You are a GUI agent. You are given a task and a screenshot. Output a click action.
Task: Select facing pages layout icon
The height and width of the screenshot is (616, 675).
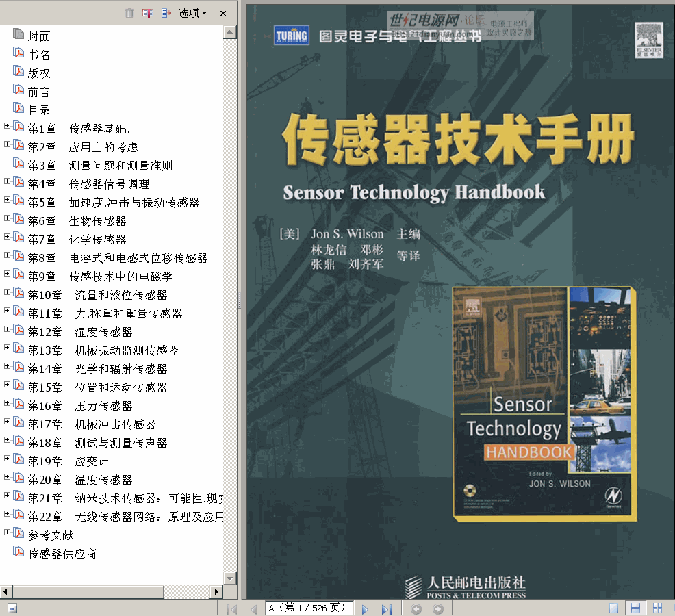point(657,608)
